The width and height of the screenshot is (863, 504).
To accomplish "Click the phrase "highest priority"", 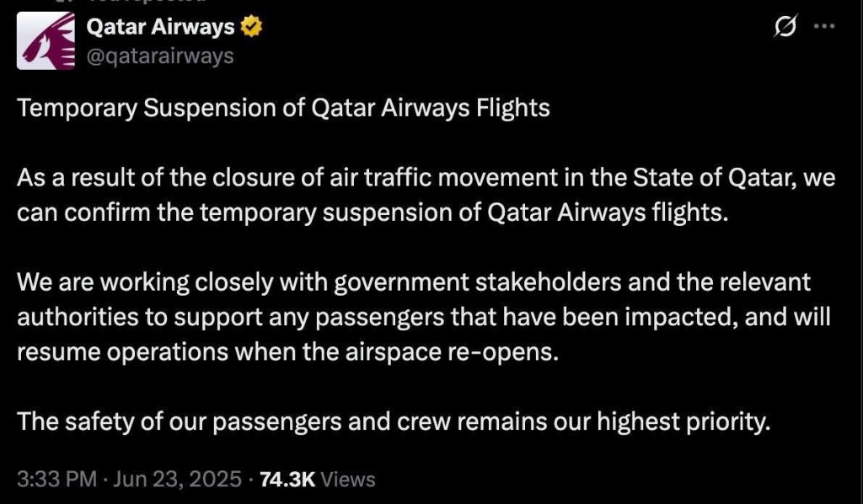I will point(683,421).
